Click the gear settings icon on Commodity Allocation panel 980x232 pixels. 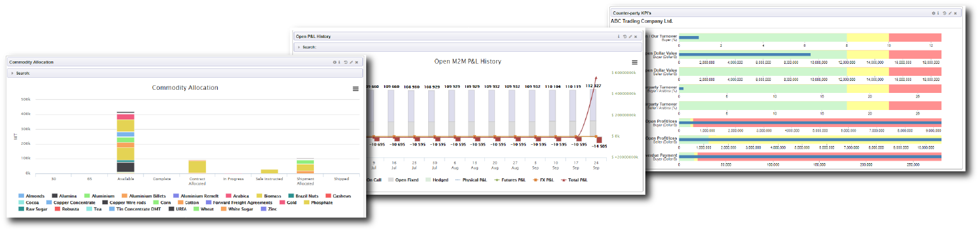coord(335,62)
